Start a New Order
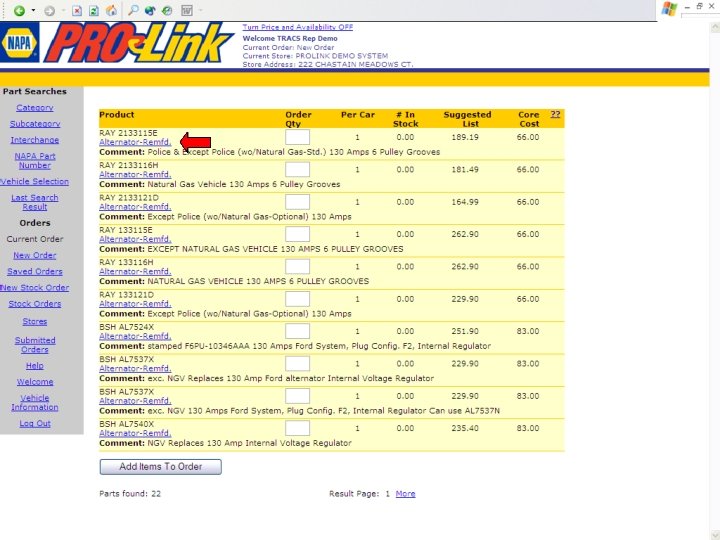 (x=35, y=255)
